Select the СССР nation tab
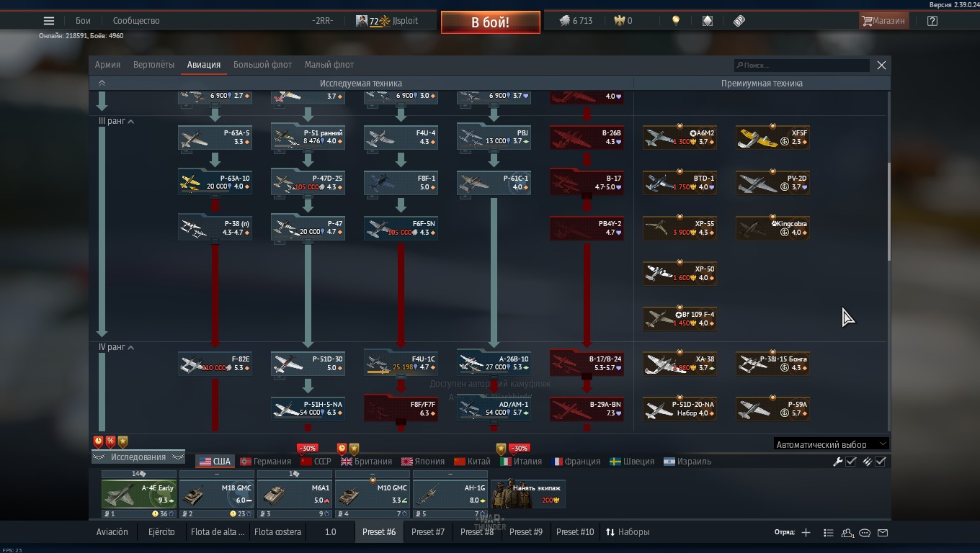Screen dimensions: 980x553 pyautogui.click(x=316, y=462)
